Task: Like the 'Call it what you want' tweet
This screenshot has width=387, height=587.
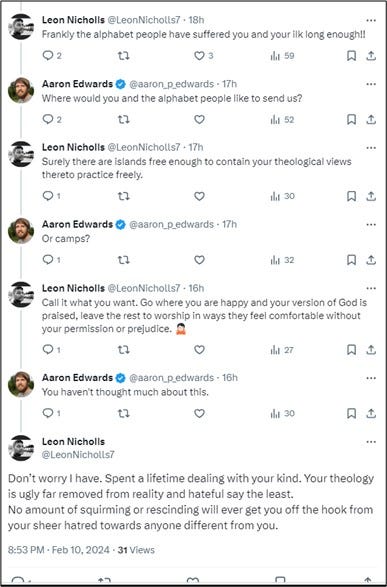Action: (199, 350)
